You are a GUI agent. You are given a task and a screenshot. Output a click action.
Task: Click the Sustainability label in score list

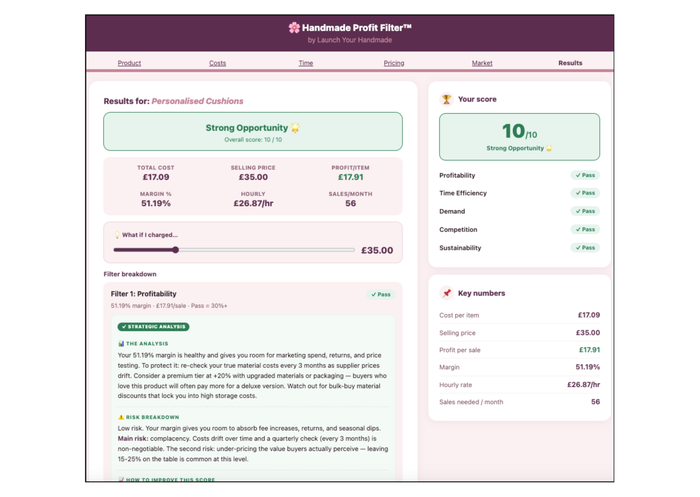coord(460,248)
